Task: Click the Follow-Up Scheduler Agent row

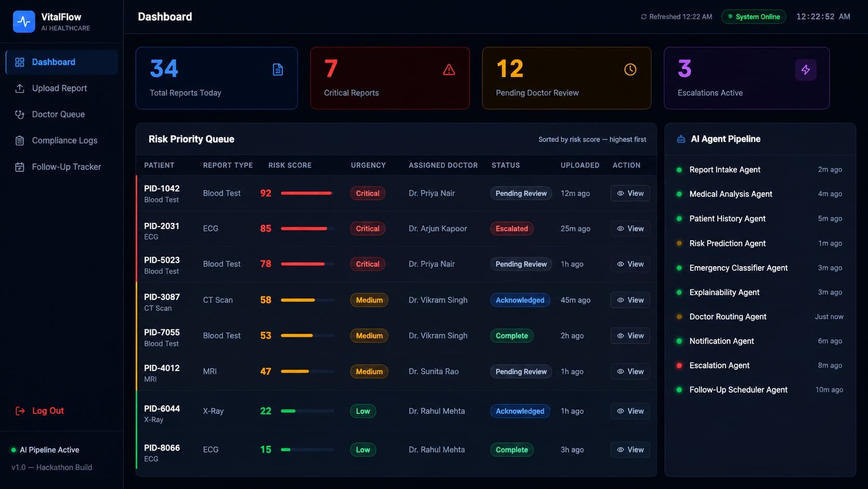Action: pos(760,390)
